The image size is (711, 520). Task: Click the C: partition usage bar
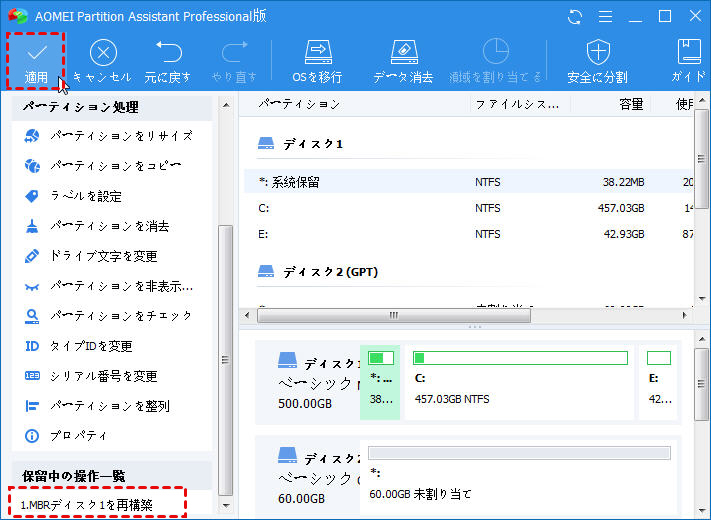[x=520, y=358]
